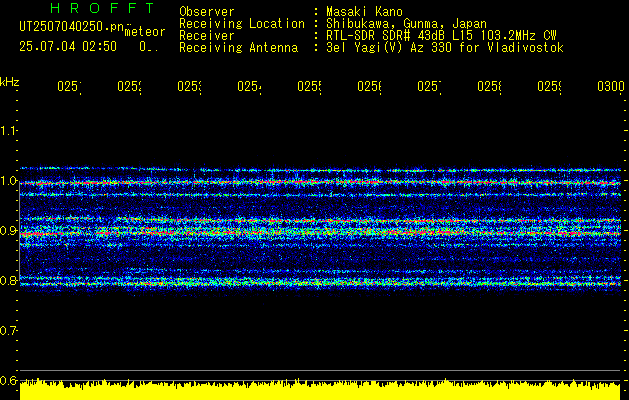The image size is (629, 400).
Task: Click the 'Receiving Location' field label
Action: 242,24
